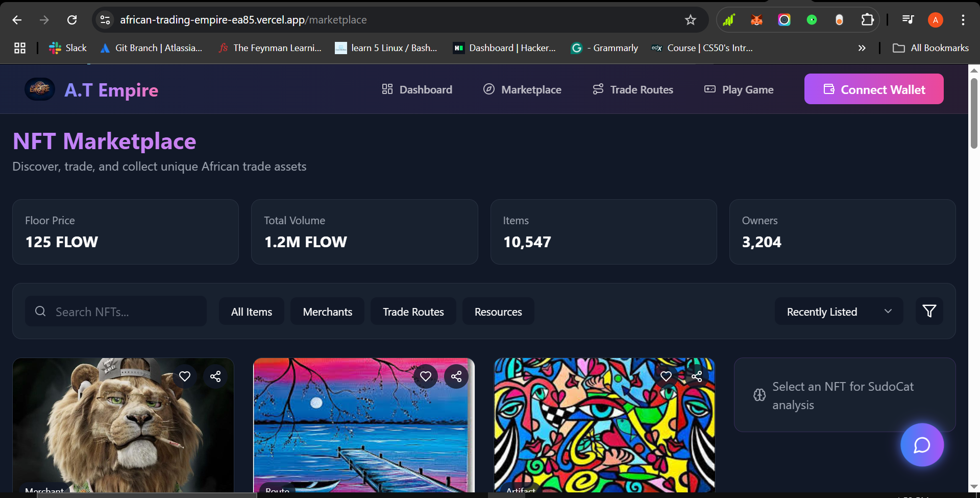
Task: Click the Search NFTs input field
Action: point(116,312)
